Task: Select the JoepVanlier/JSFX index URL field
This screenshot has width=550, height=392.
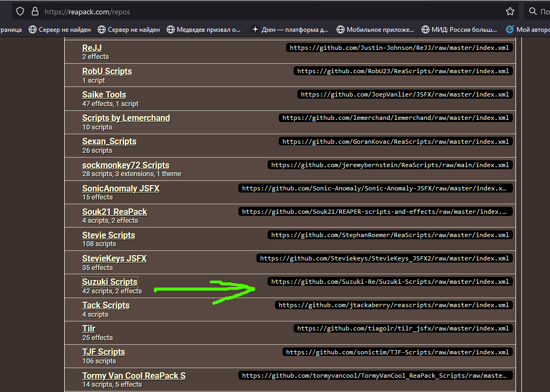Action: pos(405,94)
